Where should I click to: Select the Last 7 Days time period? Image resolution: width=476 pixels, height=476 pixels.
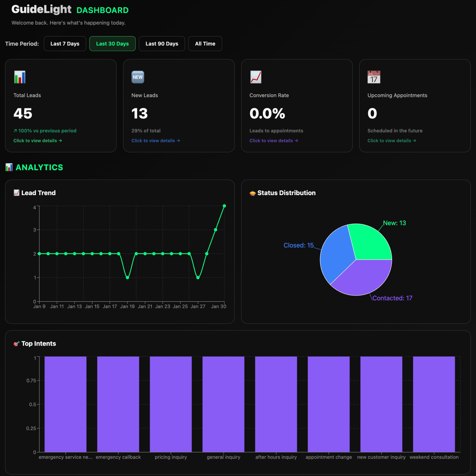64,44
